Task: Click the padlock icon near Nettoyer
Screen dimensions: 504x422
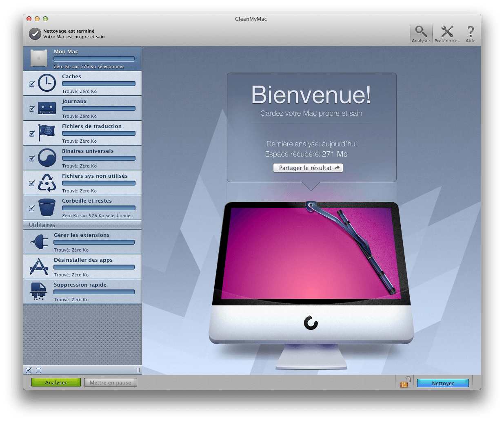Action: (x=405, y=382)
